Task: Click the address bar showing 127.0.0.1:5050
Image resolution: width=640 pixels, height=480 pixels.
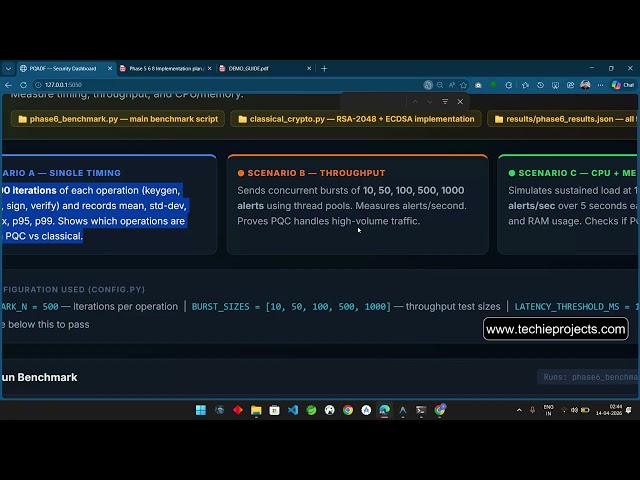Action: [x=229, y=85]
